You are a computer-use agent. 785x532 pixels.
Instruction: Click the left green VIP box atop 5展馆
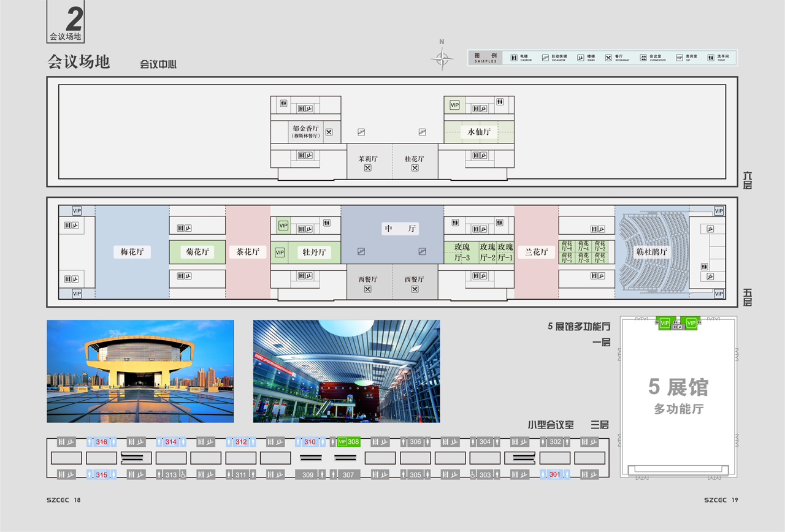pyautogui.click(x=665, y=322)
